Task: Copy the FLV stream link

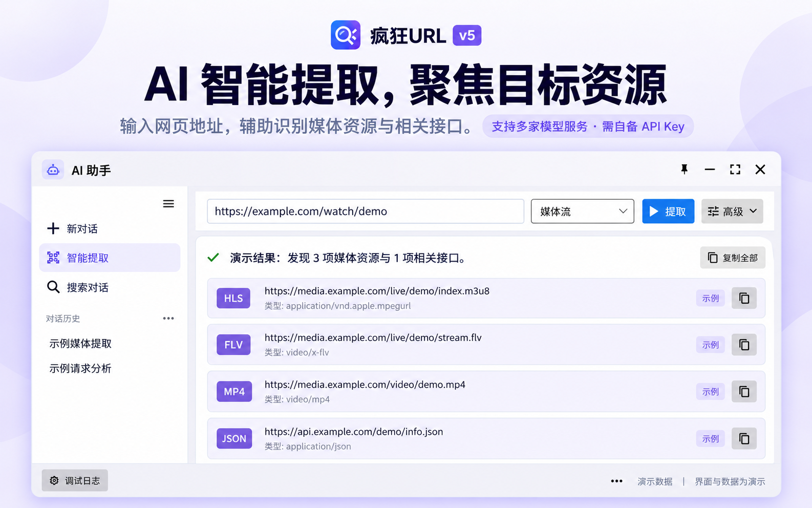Action: click(744, 345)
